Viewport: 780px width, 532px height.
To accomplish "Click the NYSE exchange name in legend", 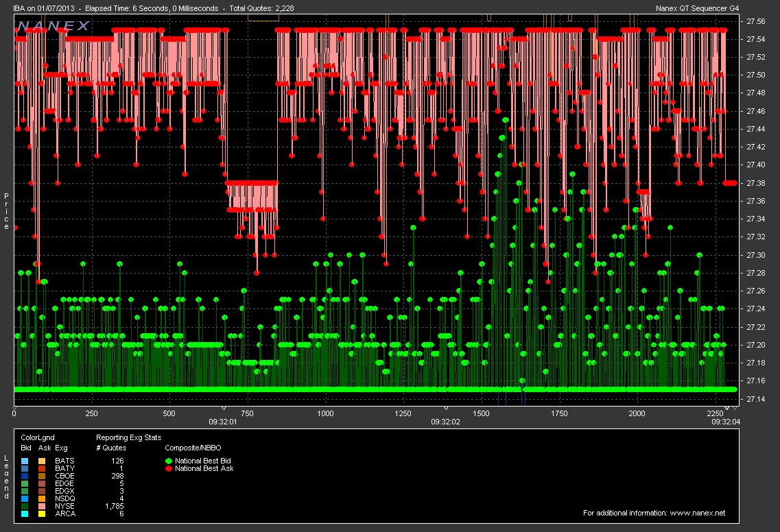I will pos(64,506).
